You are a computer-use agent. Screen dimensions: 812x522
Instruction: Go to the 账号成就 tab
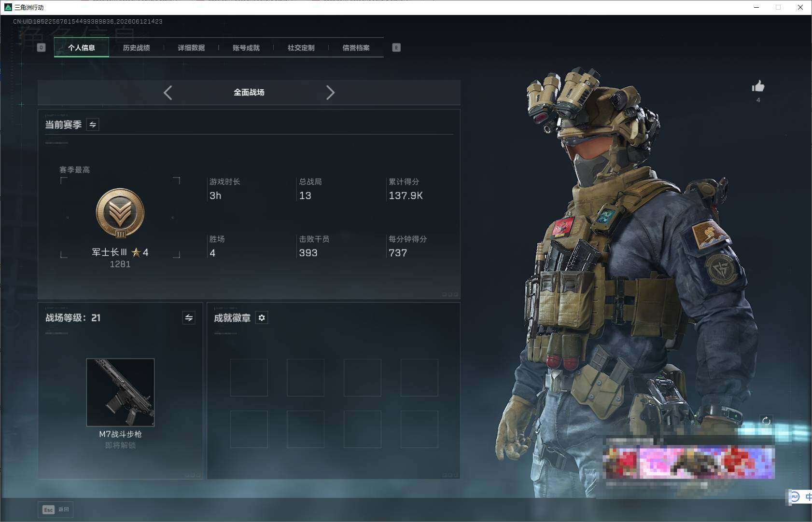click(x=246, y=48)
